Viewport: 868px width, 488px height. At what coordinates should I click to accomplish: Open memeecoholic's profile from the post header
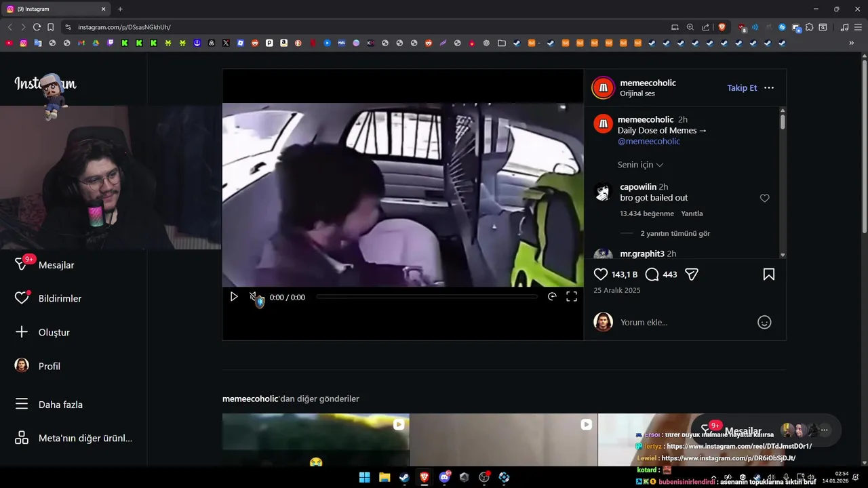[x=648, y=83]
